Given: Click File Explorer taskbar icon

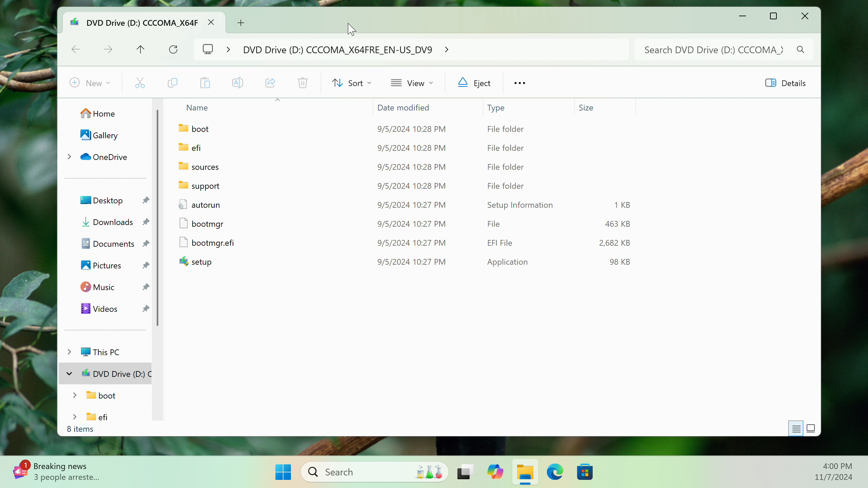Looking at the screenshot, I should click(x=525, y=472).
